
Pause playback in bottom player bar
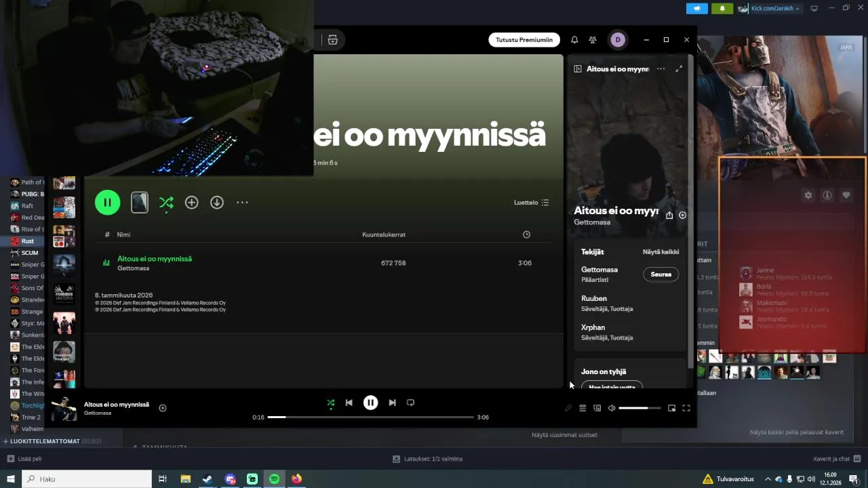(x=370, y=403)
